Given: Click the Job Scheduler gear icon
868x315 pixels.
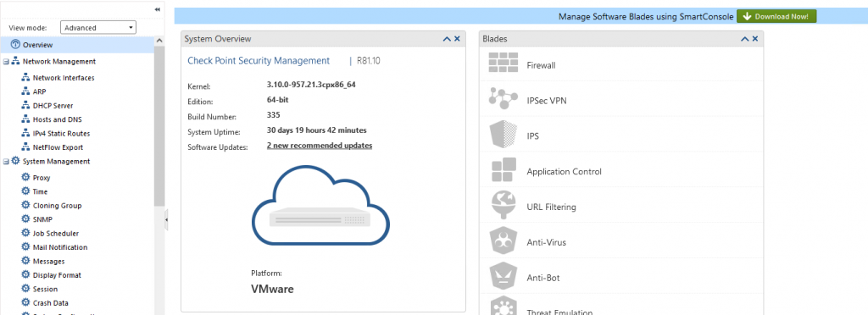Looking at the screenshot, I should [25, 233].
